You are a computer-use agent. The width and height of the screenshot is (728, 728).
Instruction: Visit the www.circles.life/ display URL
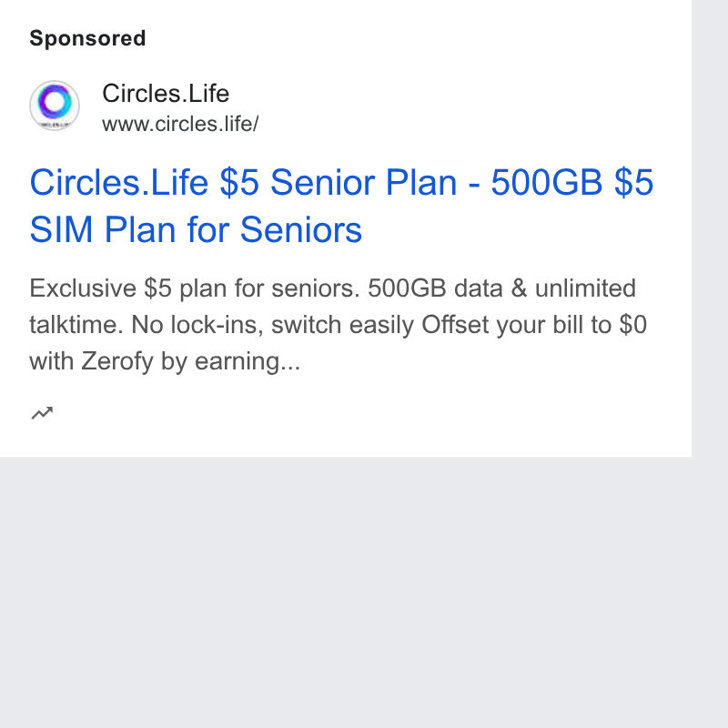click(x=180, y=124)
